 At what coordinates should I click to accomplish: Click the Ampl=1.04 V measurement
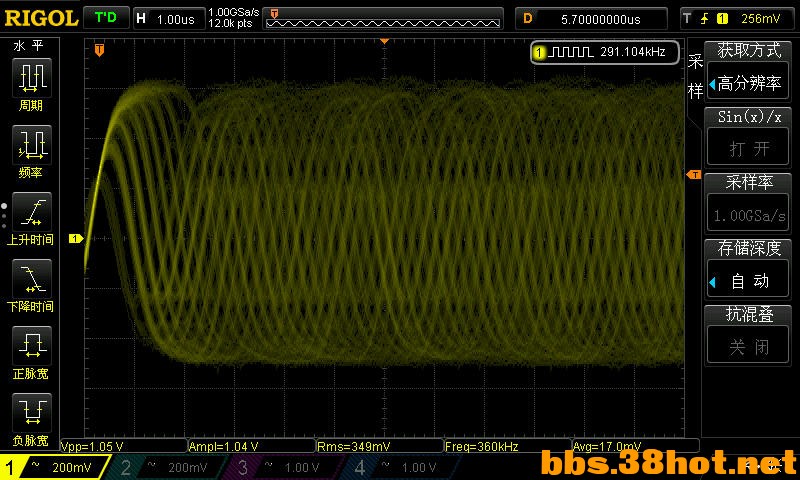point(223,447)
